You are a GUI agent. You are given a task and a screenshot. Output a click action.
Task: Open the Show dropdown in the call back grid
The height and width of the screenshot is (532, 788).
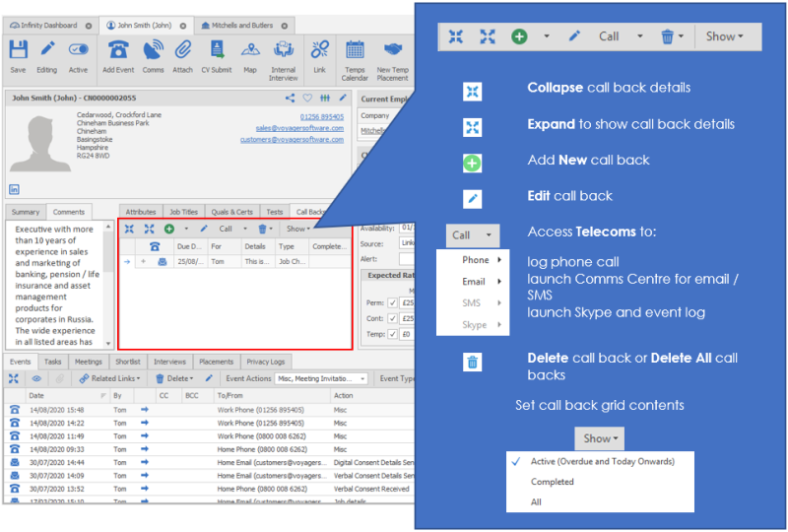click(296, 229)
